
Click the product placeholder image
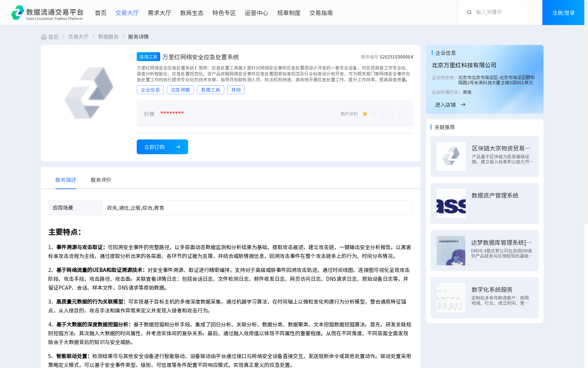tap(89, 93)
